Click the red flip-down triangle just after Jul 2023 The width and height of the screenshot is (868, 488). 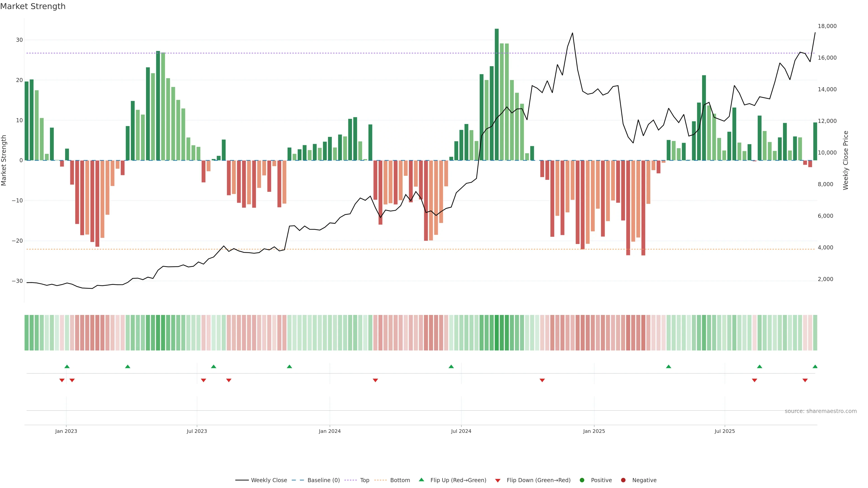pos(203,380)
